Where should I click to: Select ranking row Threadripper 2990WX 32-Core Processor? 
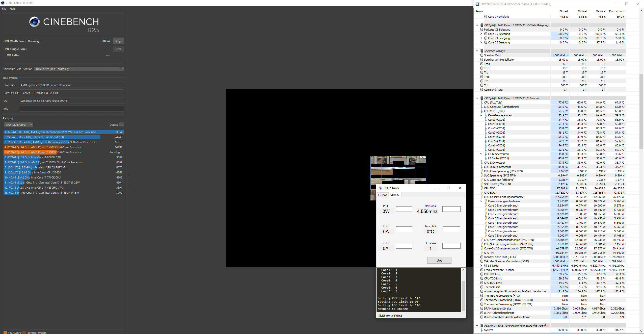[63, 132]
